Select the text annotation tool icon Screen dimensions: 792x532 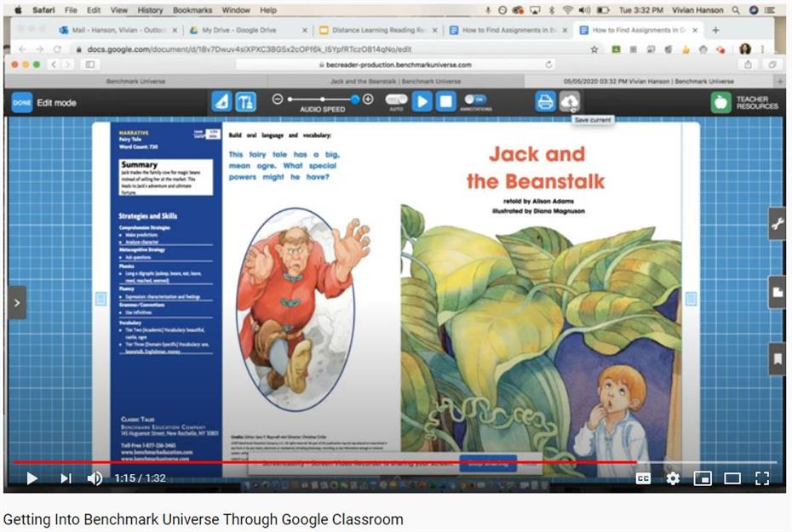[246, 102]
